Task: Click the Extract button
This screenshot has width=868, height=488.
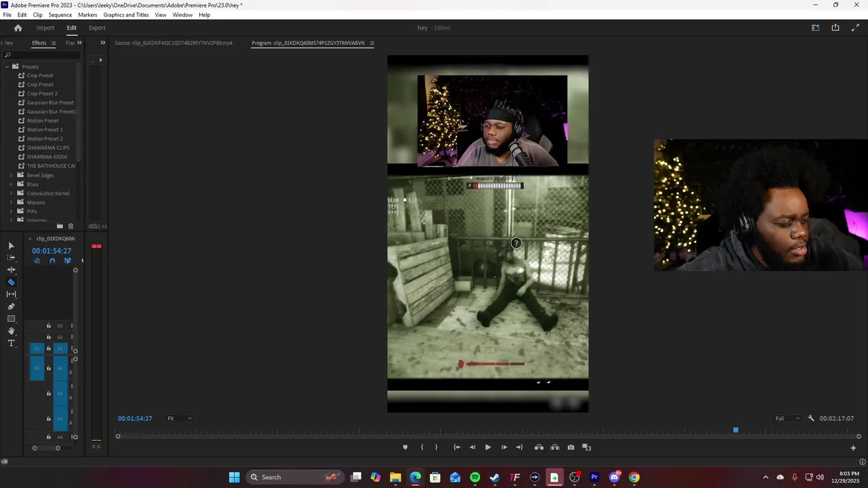Action: tap(555, 447)
